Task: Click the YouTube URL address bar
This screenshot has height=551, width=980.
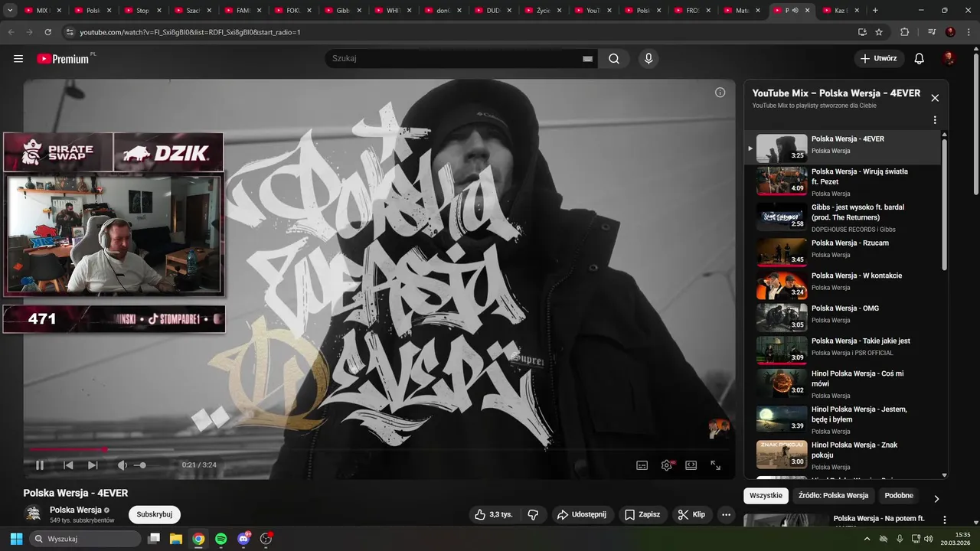Action: click(x=459, y=32)
